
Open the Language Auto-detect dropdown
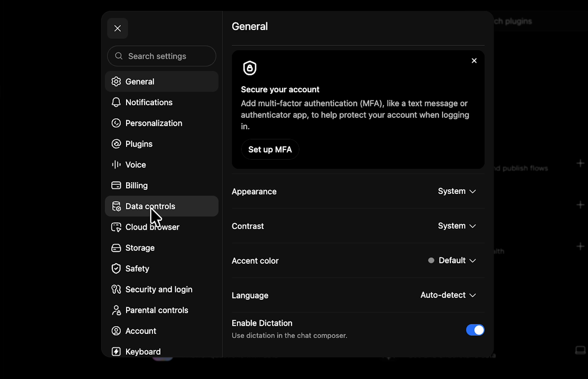pos(448,295)
